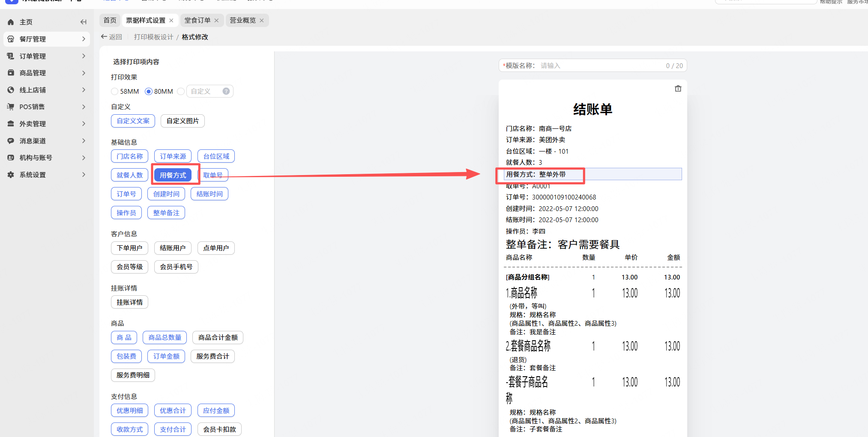The height and width of the screenshot is (437, 868).
Task: Click the POS销售 cart icon
Action: pyautogui.click(x=11, y=107)
